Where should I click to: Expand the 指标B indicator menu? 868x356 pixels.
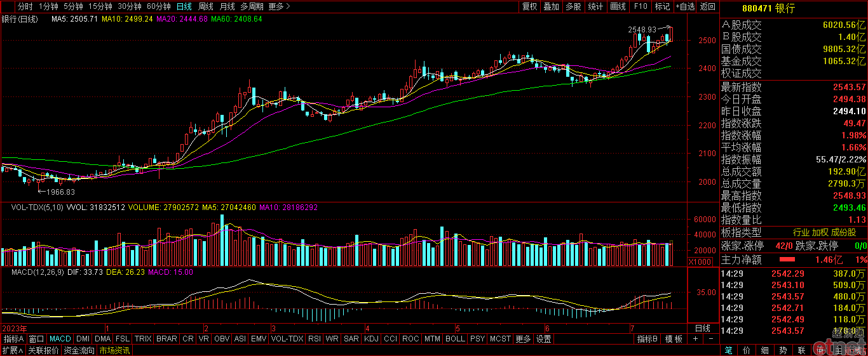[648, 340]
